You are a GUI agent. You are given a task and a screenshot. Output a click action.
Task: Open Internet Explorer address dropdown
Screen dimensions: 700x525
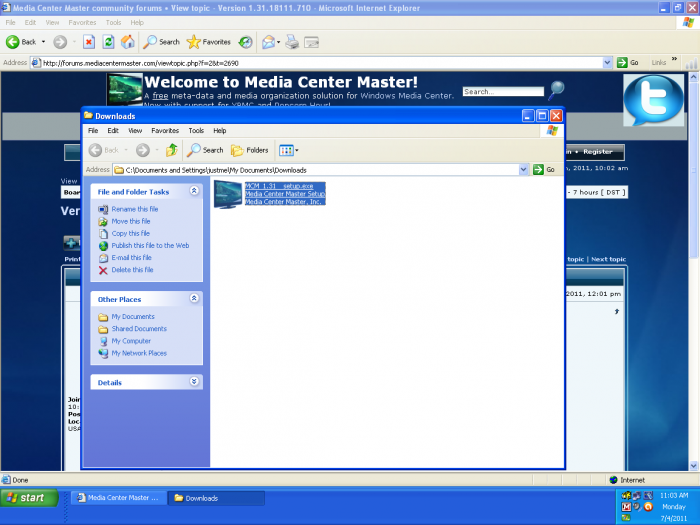pos(607,63)
